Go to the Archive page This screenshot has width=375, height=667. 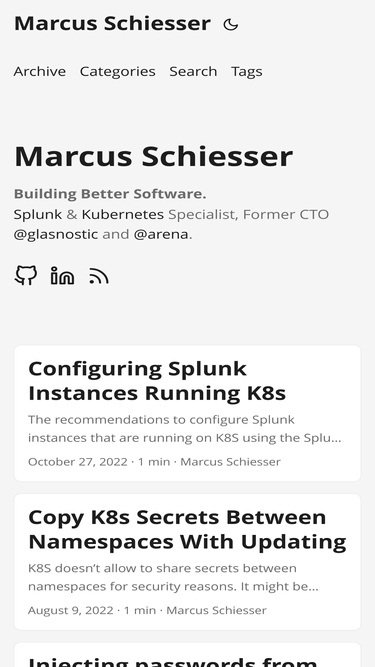[x=40, y=71]
